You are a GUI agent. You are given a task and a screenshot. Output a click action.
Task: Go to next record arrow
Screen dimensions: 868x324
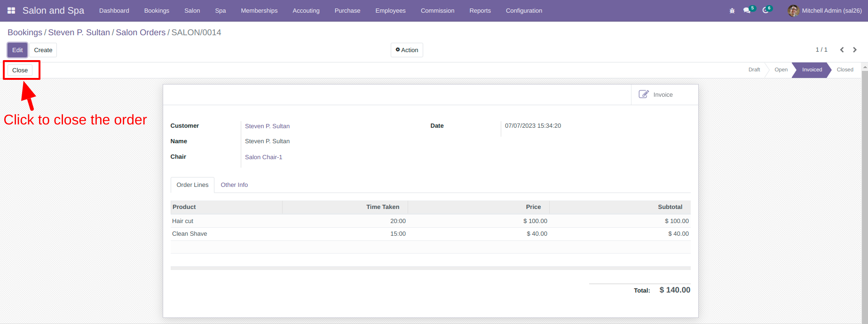click(855, 50)
